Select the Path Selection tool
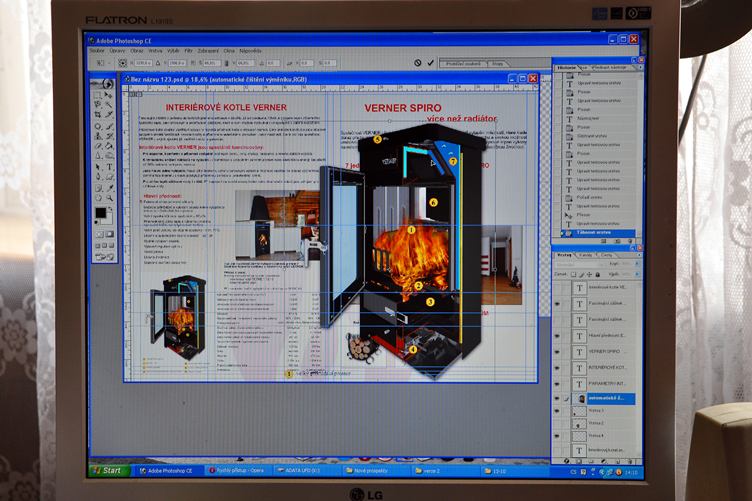 pos(98,167)
